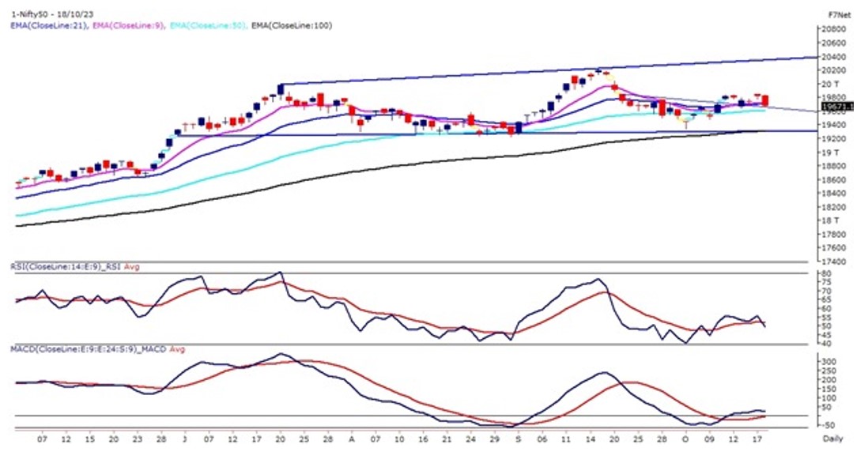The height and width of the screenshot is (459, 868).
Task: Click the "O" month marker on date axis
Action: 685,439
